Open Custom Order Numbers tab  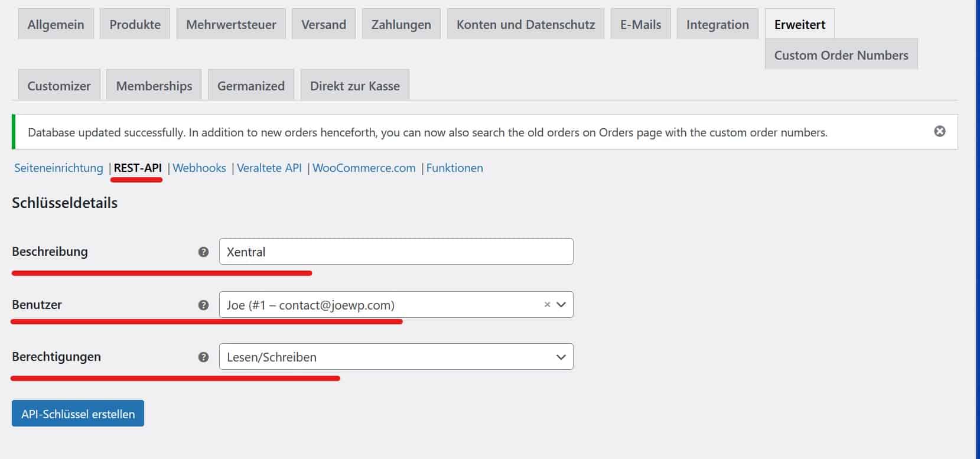(841, 55)
